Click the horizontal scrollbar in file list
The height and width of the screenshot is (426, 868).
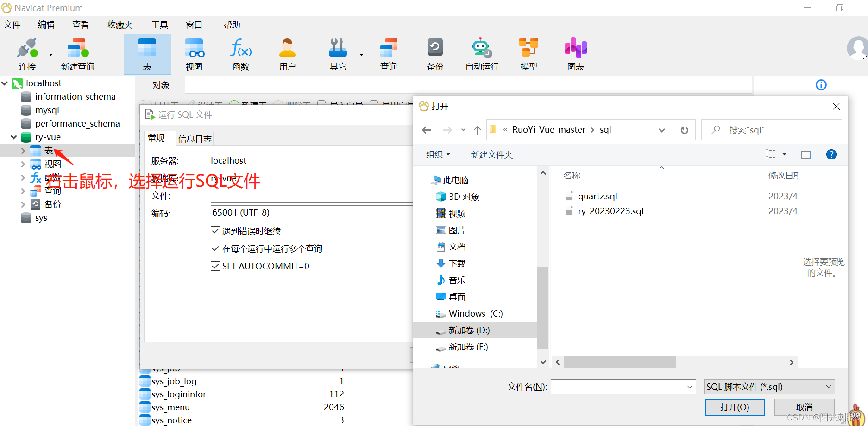(x=620, y=362)
